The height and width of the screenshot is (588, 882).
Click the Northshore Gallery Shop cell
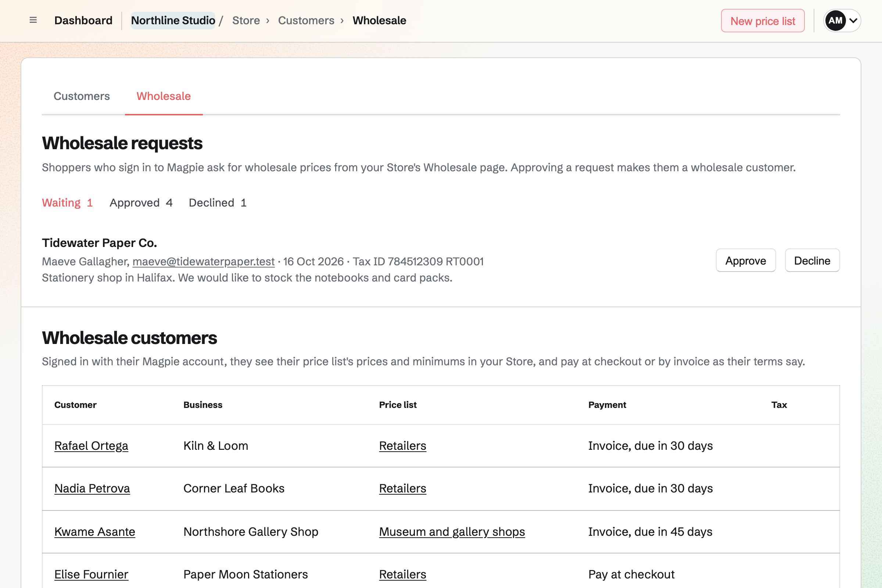(251, 532)
